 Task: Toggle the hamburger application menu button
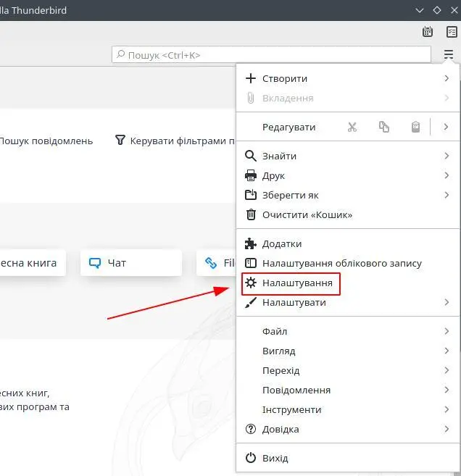click(x=449, y=54)
